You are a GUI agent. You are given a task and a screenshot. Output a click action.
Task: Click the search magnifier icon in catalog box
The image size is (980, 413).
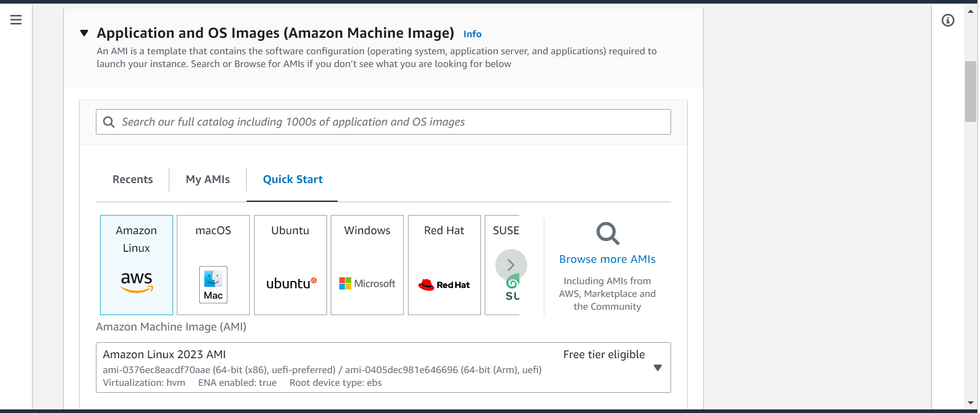click(109, 122)
